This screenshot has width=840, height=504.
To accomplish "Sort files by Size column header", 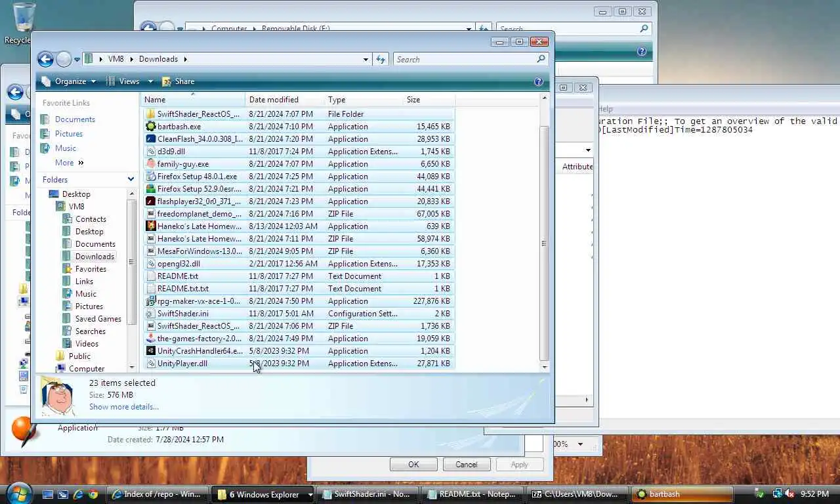I will [x=429, y=100].
